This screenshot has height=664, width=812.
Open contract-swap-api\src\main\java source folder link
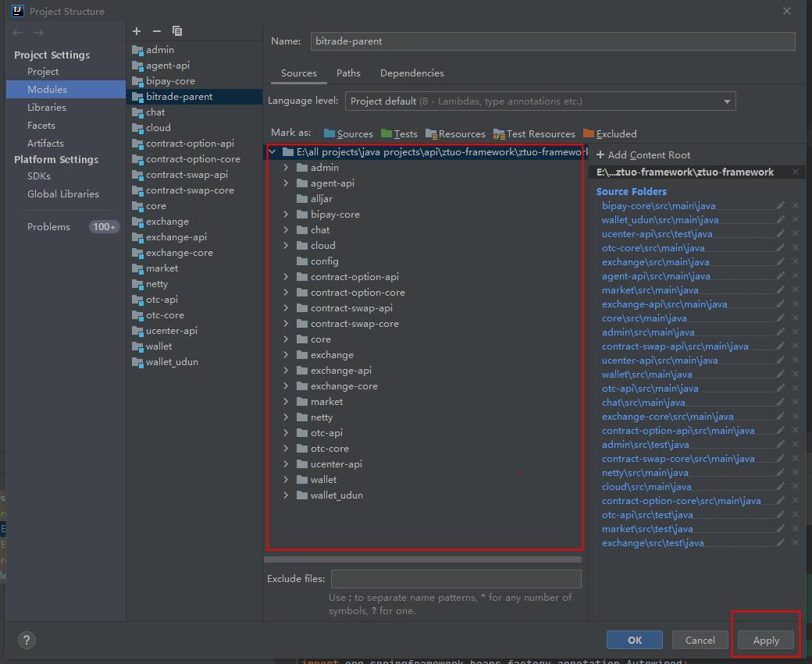[x=675, y=346]
